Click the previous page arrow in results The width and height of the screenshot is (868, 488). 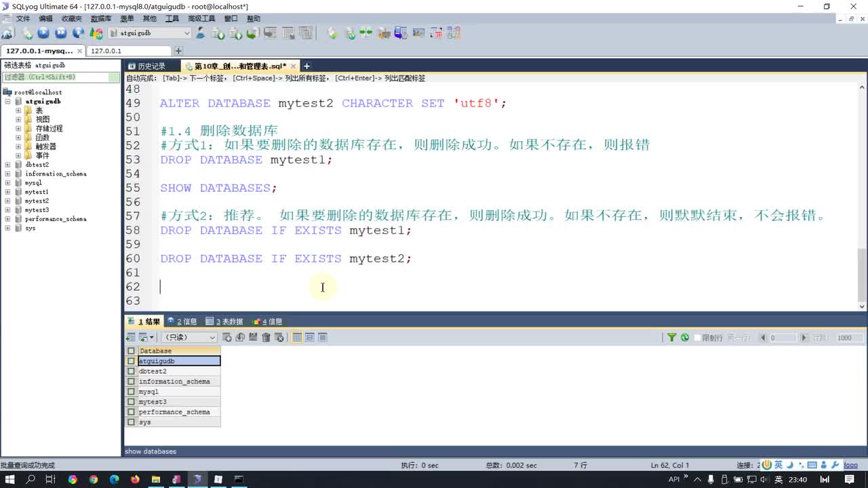[x=763, y=338]
